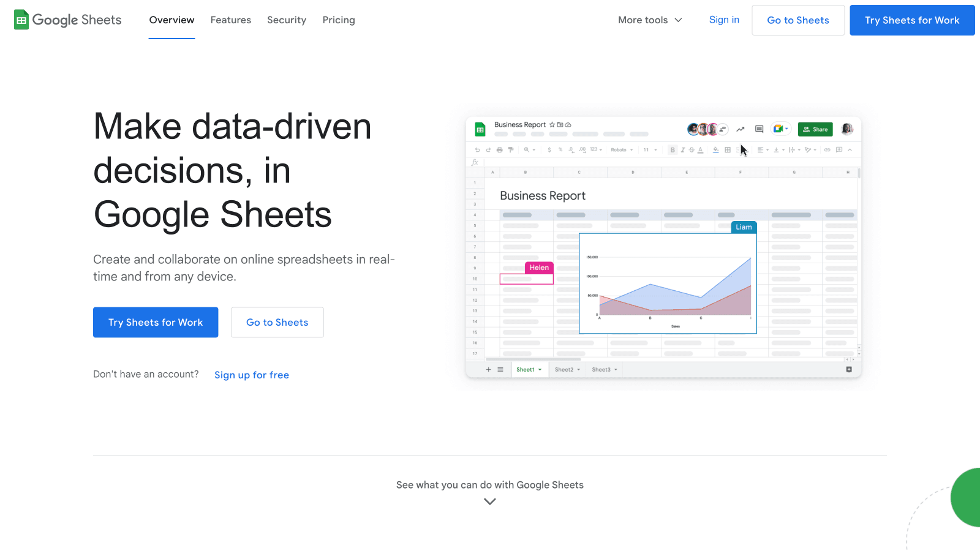Image resolution: width=980 pixels, height=551 pixels.
Task: Click Try Sheets for Work in the header
Action: [x=912, y=20]
